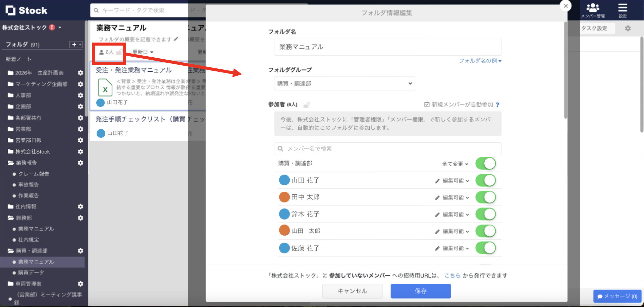Viewport: 644px width, 307px height.
Task: Open メンバー管理 from the top navigation
Action: (593, 10)
